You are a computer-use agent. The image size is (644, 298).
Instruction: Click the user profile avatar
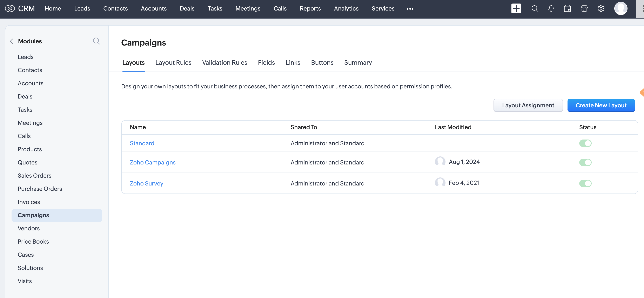tap(621, 8)
